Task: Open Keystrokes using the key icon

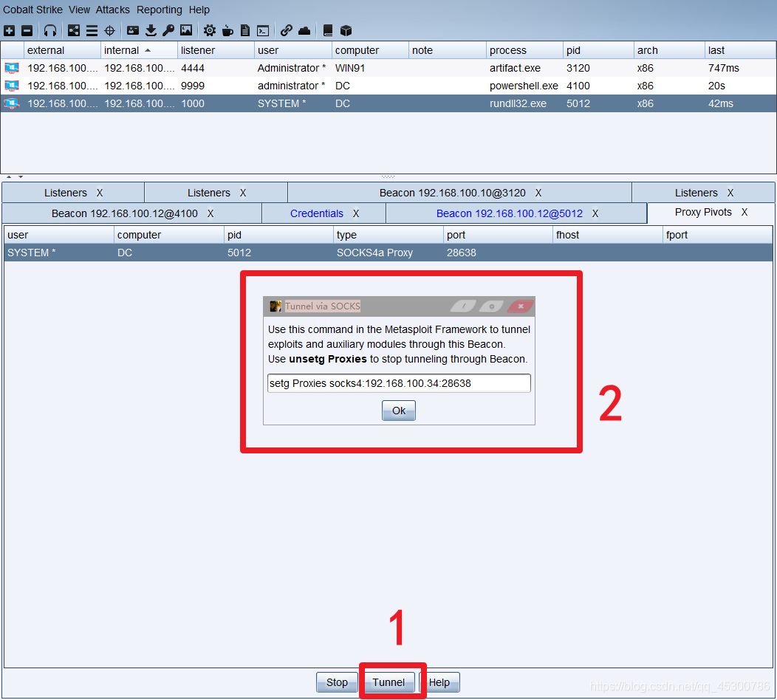Action: [168, 31]
